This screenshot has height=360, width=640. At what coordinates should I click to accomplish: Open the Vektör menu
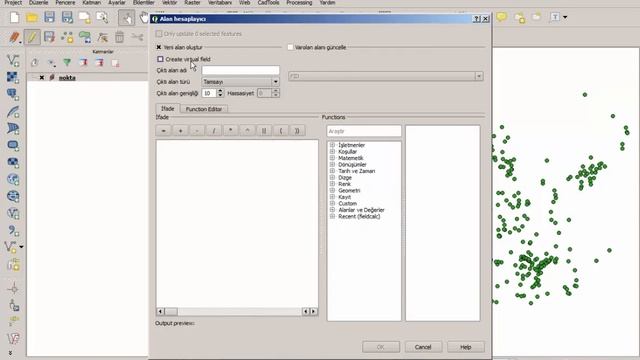169,2
